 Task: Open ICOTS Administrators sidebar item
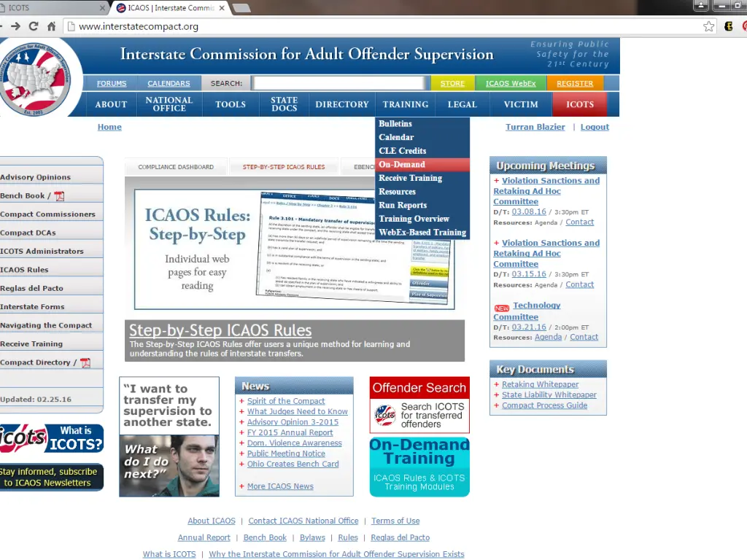tap(51, 252)
